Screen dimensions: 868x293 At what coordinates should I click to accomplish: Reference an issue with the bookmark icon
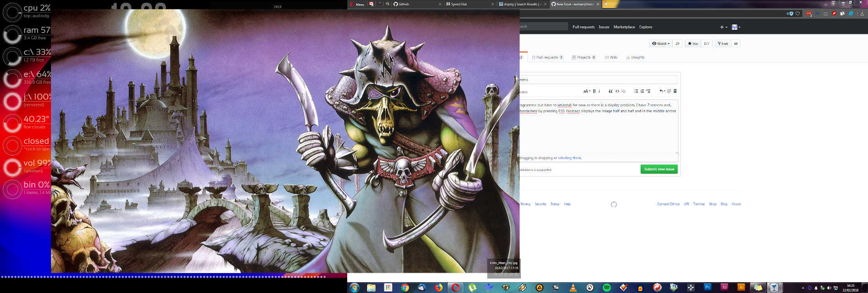(675, 91)
